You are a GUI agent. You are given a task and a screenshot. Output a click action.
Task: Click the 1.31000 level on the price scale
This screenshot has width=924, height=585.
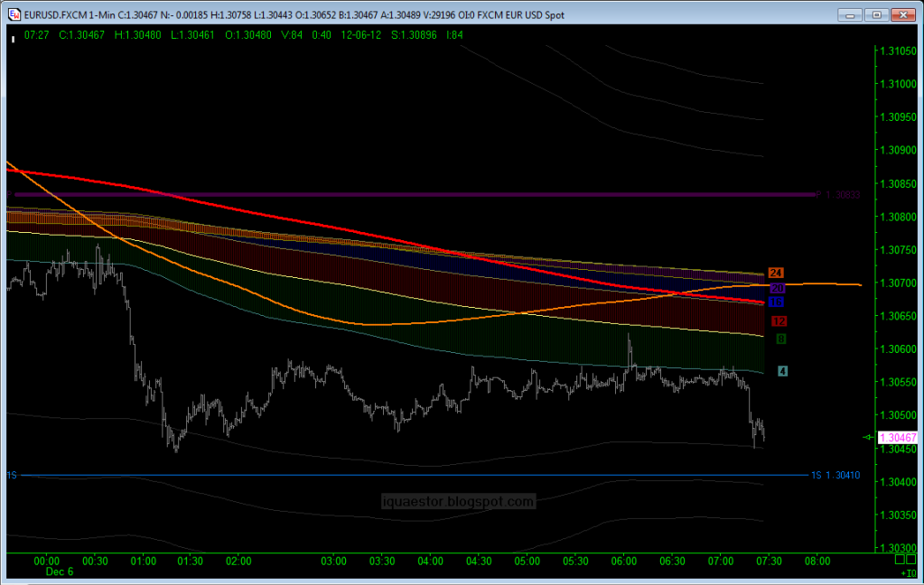click(897, 84)
